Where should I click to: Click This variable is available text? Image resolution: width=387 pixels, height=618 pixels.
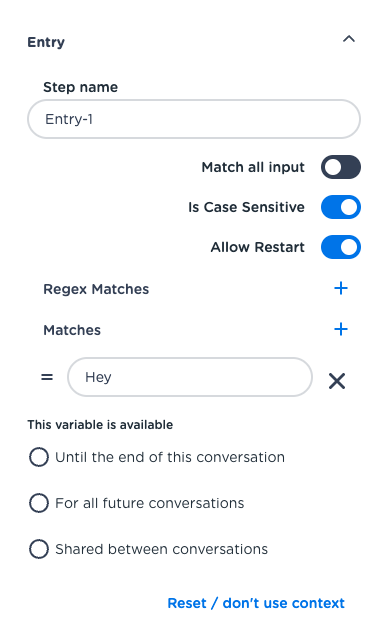100,424
